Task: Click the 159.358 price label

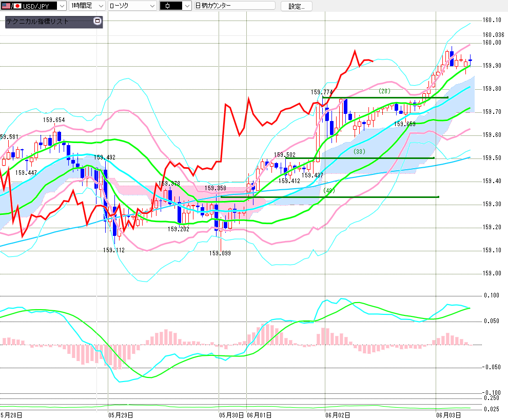Action: (216, 188)
